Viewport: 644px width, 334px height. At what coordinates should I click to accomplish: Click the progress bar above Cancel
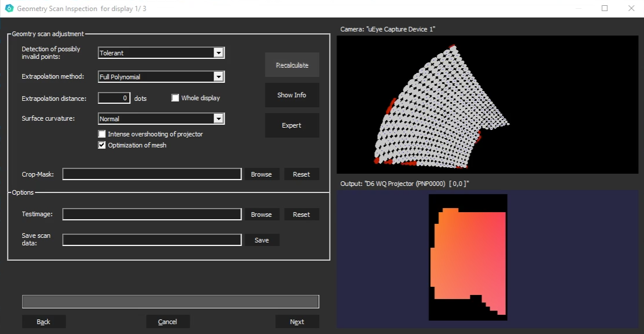pyautogui.click(x=170, y=301)
